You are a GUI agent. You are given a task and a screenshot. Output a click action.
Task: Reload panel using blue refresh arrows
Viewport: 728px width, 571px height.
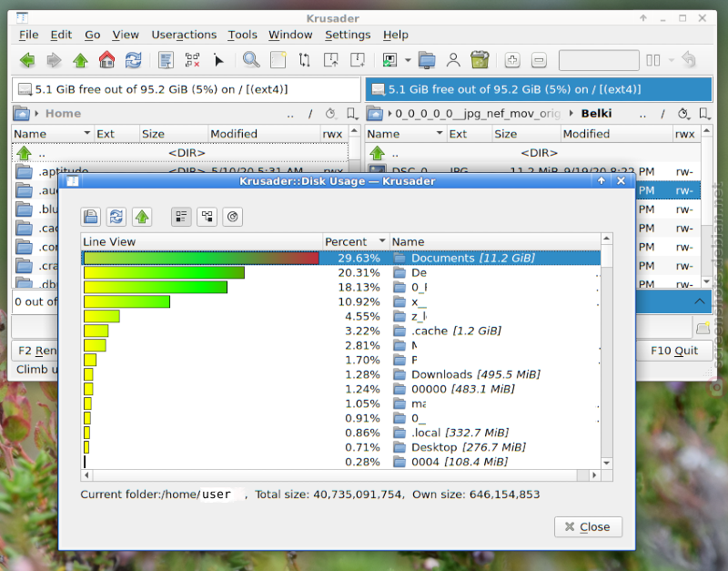point(133,60)
